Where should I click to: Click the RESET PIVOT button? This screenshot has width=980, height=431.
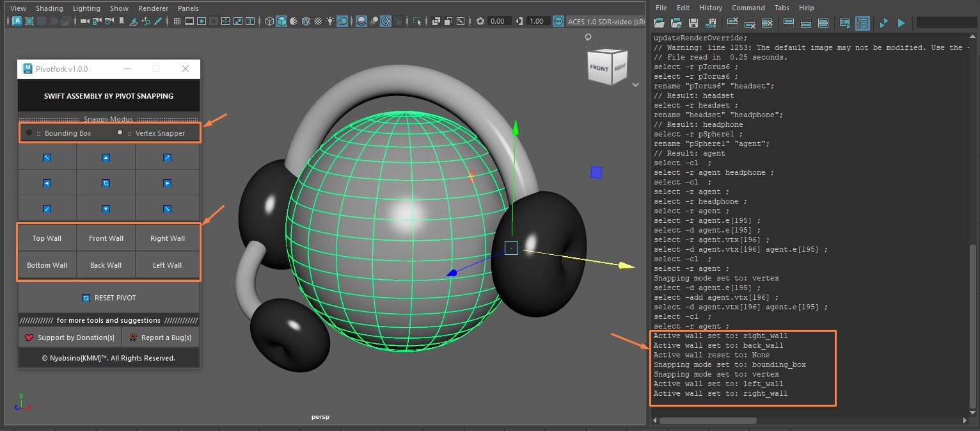pyautogui.click(x=108, y=297)
